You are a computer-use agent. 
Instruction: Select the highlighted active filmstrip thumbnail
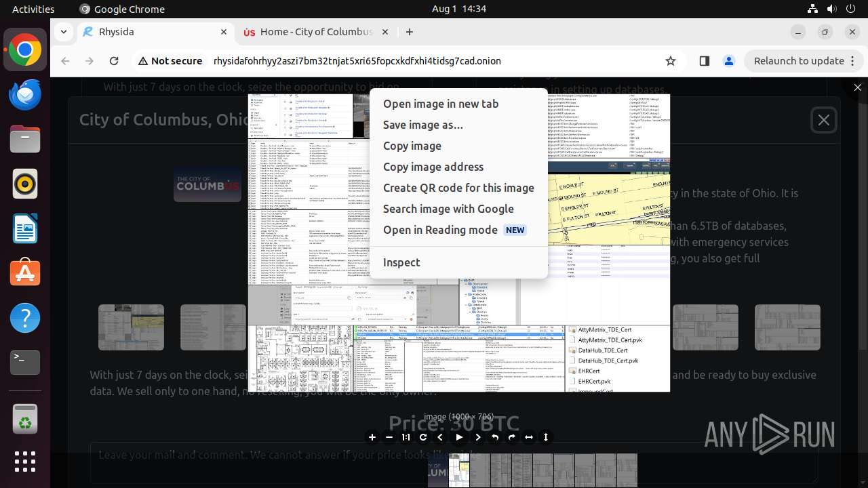[459, 470]
